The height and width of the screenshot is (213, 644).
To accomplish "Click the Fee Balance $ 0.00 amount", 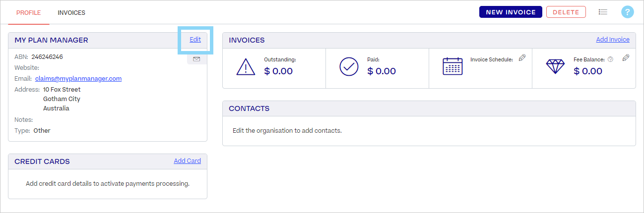I will click(588, 71).
